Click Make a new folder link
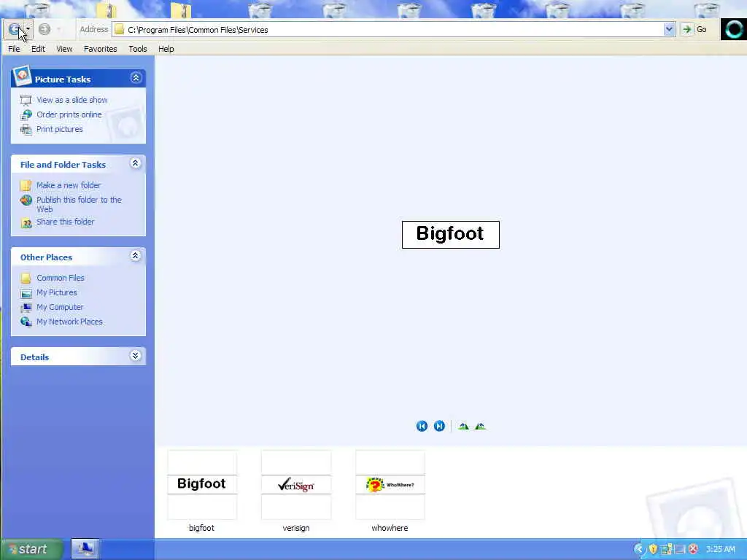Screen dimensions: 747x560 point(69,185)
